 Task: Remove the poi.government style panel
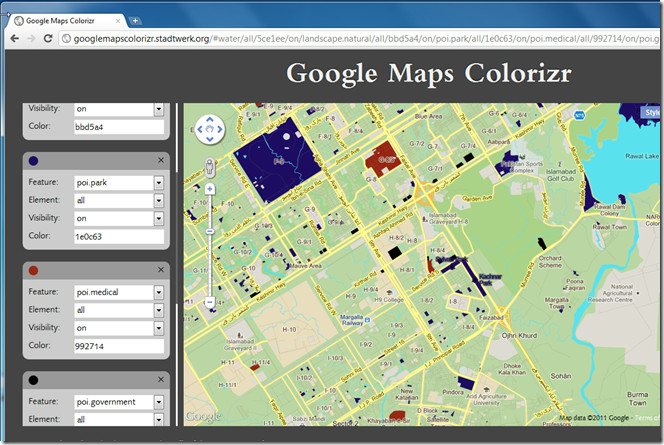coord(161,379)
